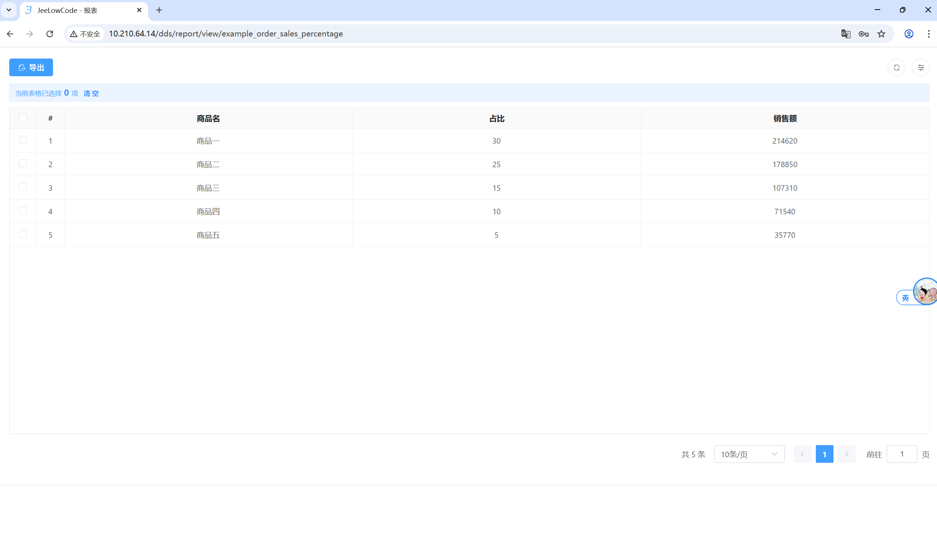Click the 清空 clear selection link

click(x=91, y=93)
